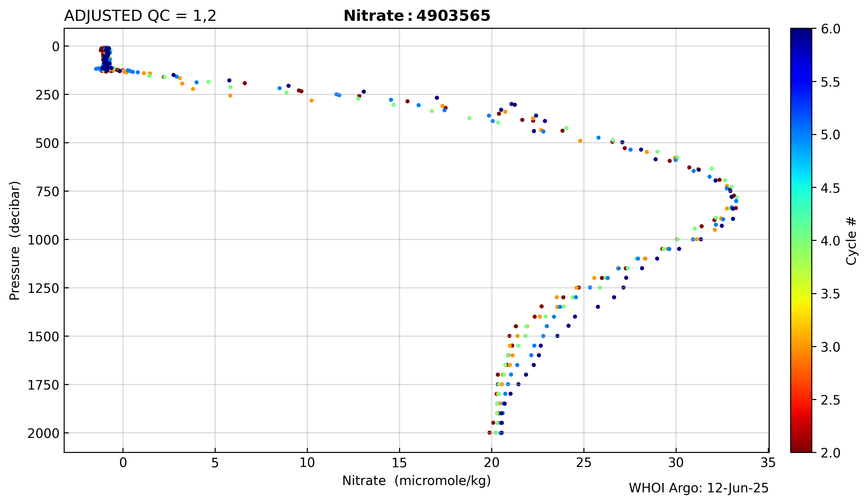Click the y-axis tick label 1000

[x=43, y=240]
